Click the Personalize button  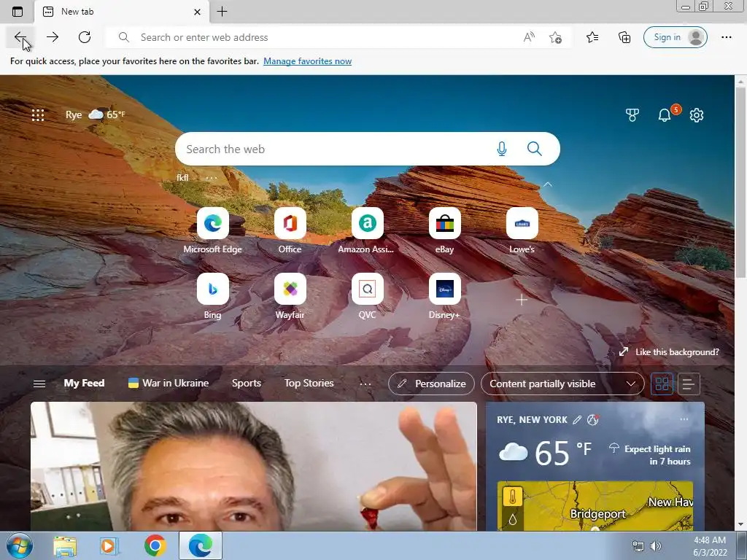[x=431, y=384]
